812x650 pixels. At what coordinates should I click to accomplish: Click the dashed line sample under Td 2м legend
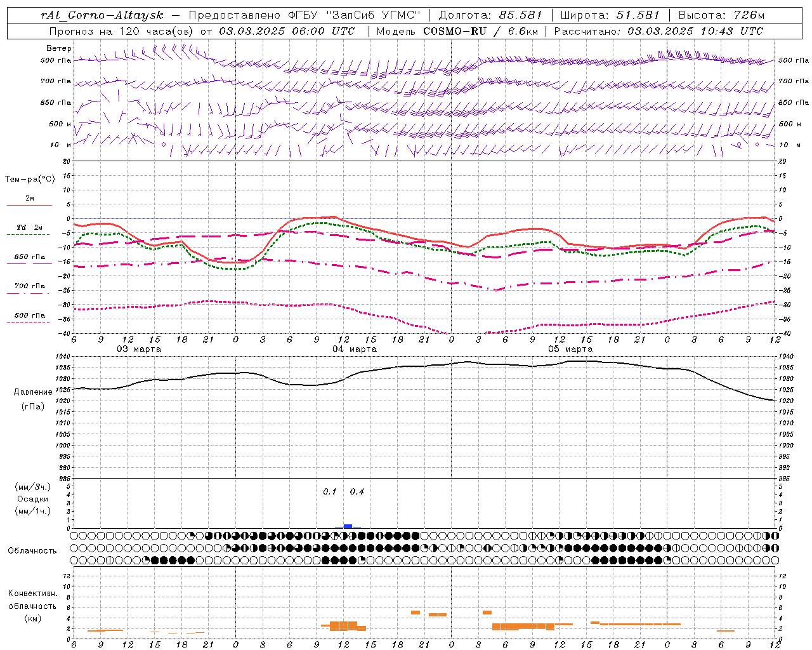(28, 235)
